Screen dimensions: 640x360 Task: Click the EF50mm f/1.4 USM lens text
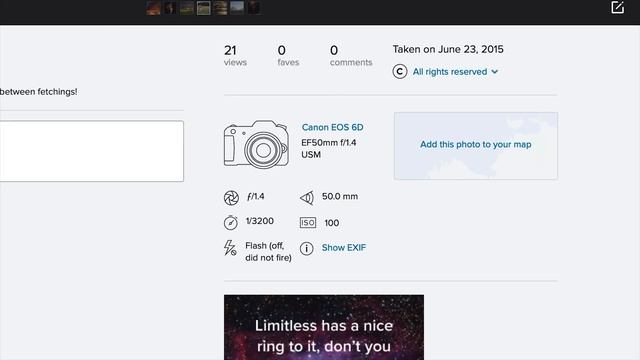point(329,149)
